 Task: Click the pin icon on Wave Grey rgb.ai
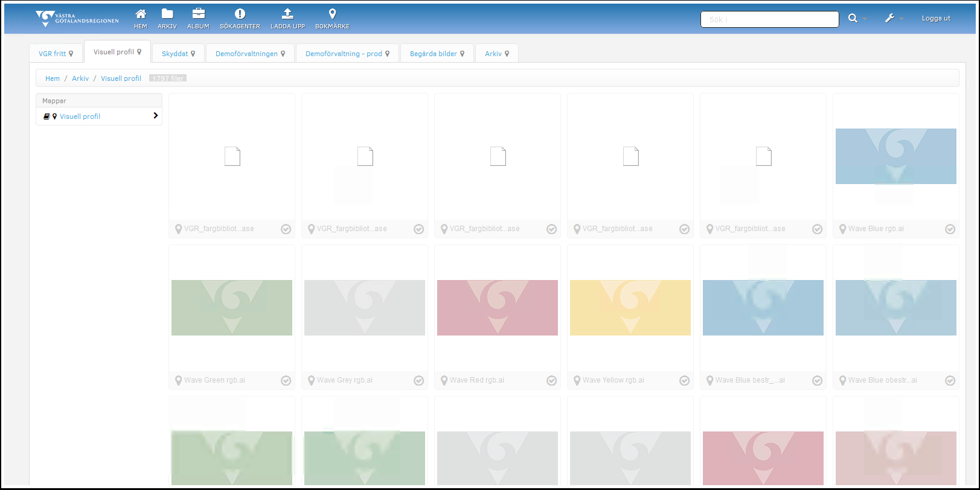click(311, 381)
